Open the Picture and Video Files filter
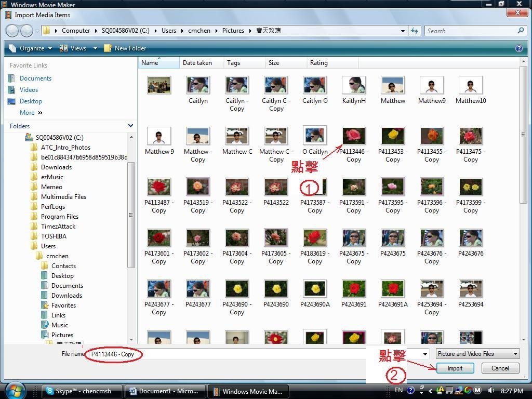The height and width of the screenshot is (399, 532). pyautogui.click(x=478, y=354)
